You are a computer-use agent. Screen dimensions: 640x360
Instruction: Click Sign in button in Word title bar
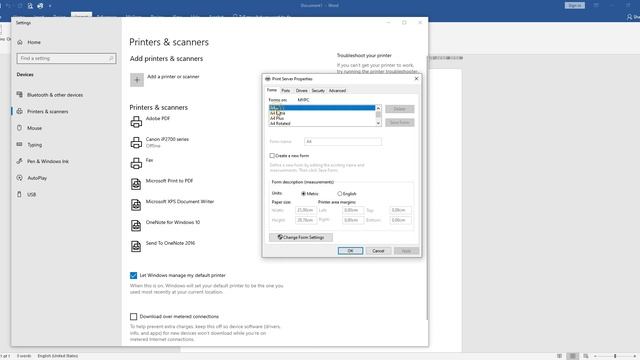tap(575, 5)
